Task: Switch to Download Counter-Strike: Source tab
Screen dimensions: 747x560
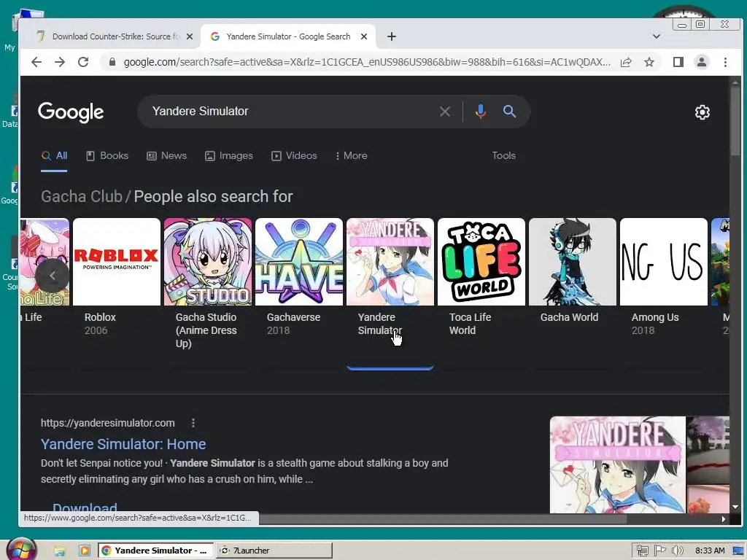Action: coord(115,36)
